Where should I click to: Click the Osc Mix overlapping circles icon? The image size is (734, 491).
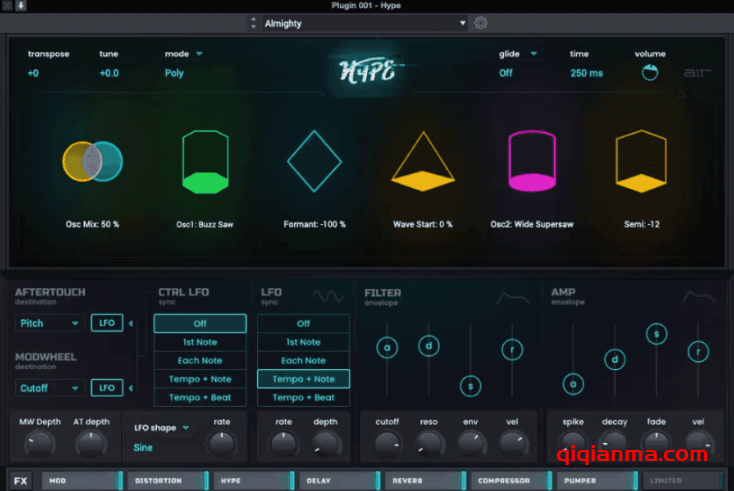92,161
